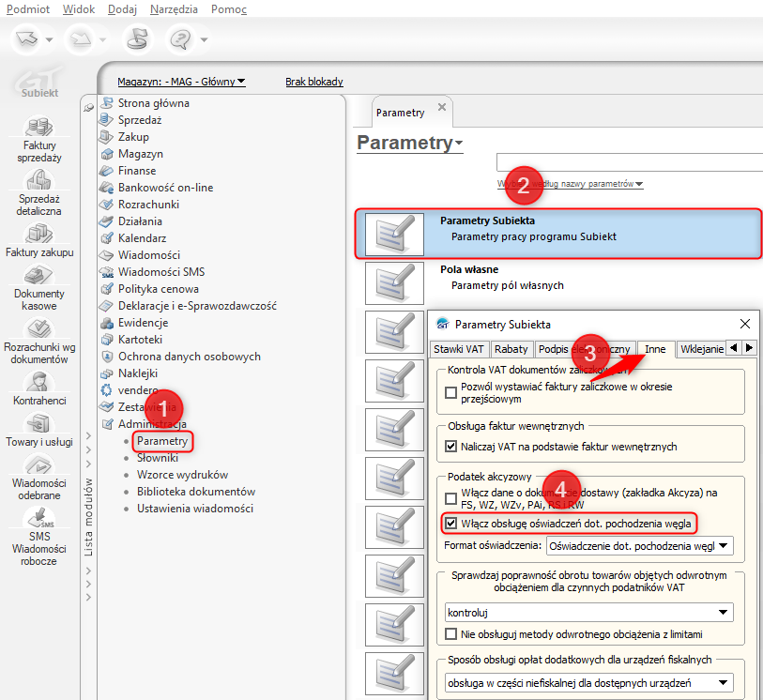Open Polityka cenowa module

coord(159,289)
